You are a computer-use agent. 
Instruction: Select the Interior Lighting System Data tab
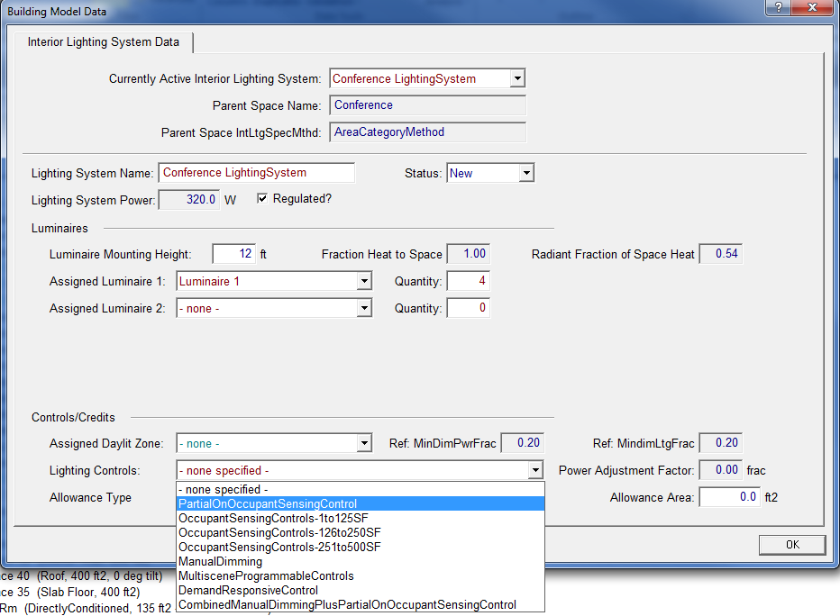(x=104, y=42)
